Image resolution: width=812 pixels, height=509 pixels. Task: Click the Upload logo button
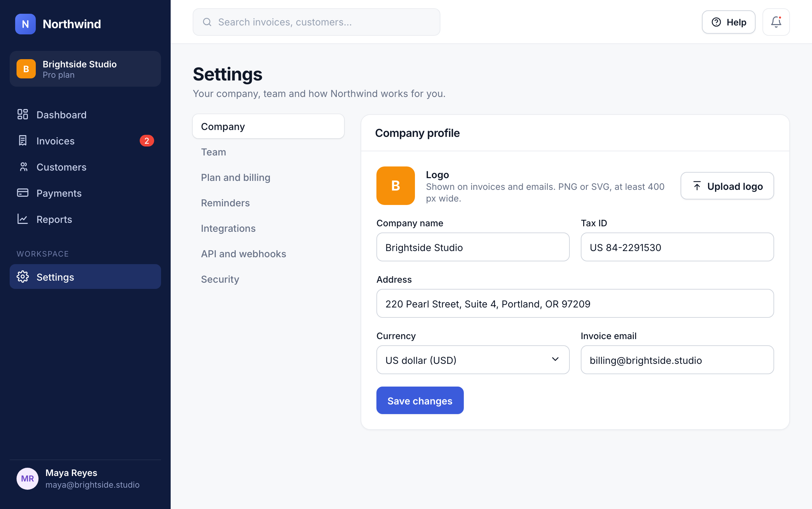[727, 186]
